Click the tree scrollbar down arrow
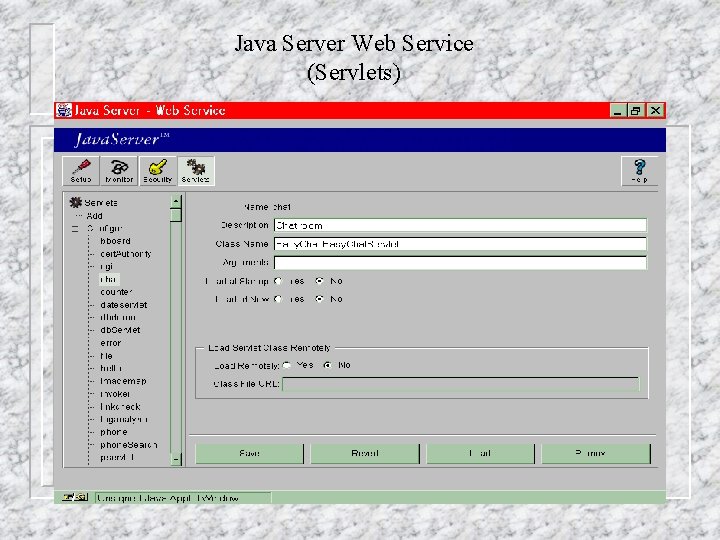Image resolution: width=720 pixels, height=540 pixels. coord(176,459)
